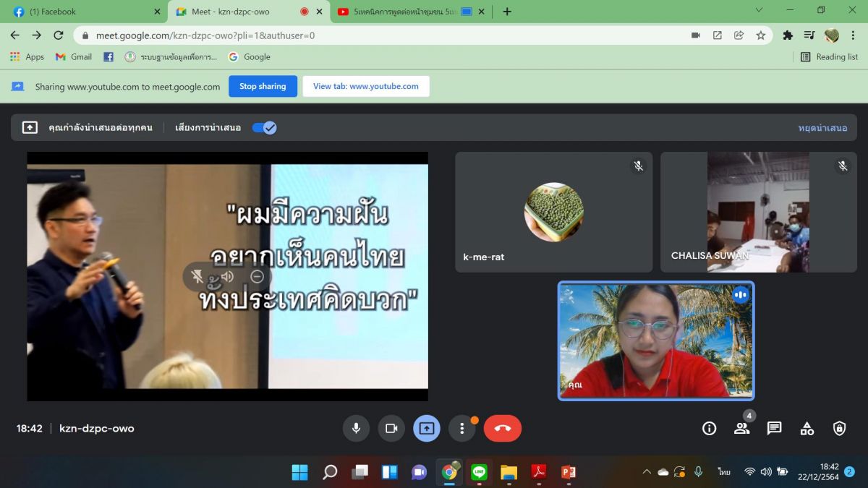Viewport: 868px width, 488px height.
Task: Toggle the presentation audio switch
Action: (x=264, y=128)
